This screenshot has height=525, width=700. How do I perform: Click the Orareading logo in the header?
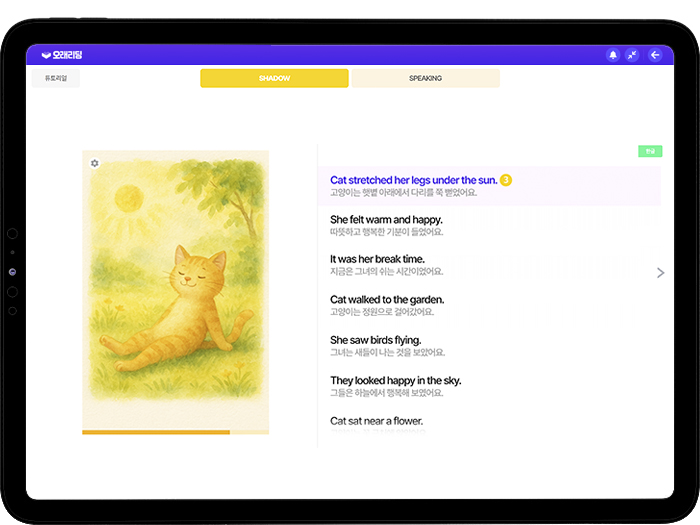pos(60,55)
